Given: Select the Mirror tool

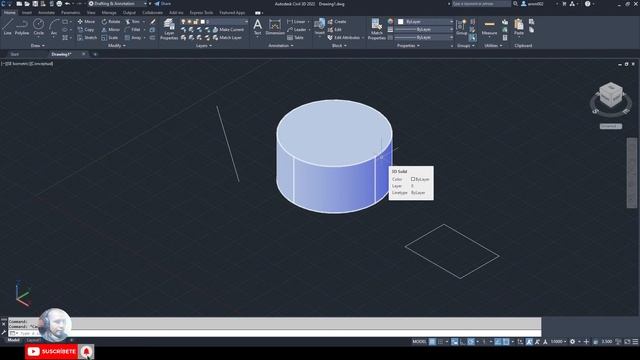Looking at the screenshot, I should 111,30.
